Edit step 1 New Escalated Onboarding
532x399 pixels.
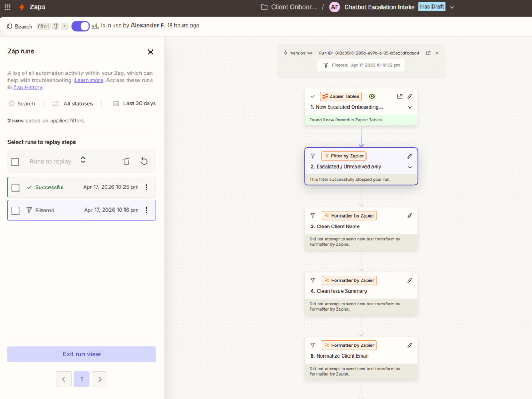410,96
